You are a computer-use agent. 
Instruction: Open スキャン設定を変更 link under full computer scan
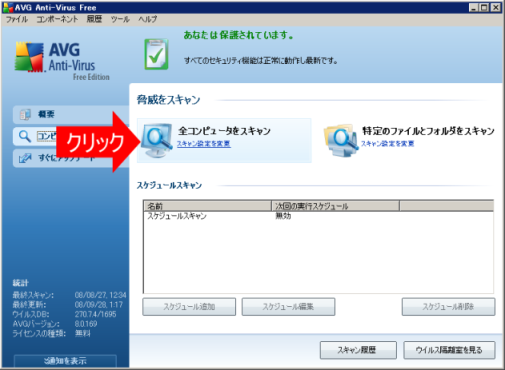coord(204,144)
